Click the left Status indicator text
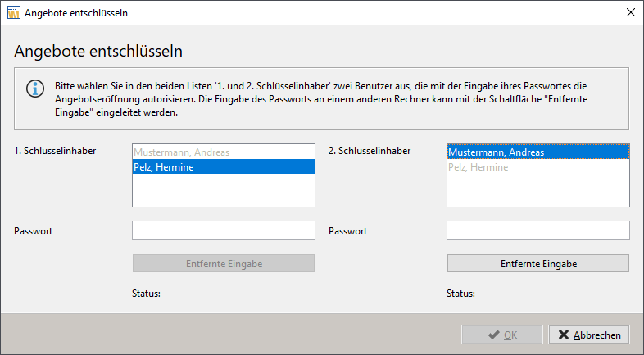 [149, 294]
